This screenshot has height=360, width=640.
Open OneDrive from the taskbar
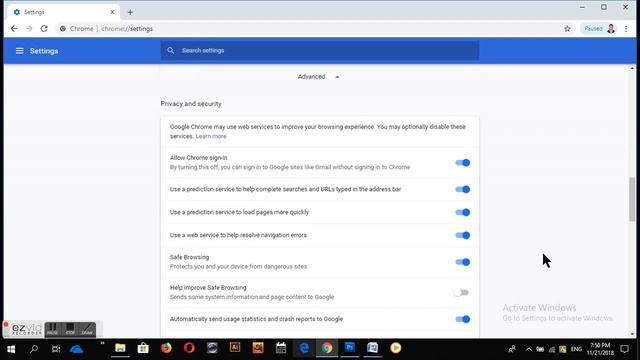[x=76, y=349]
